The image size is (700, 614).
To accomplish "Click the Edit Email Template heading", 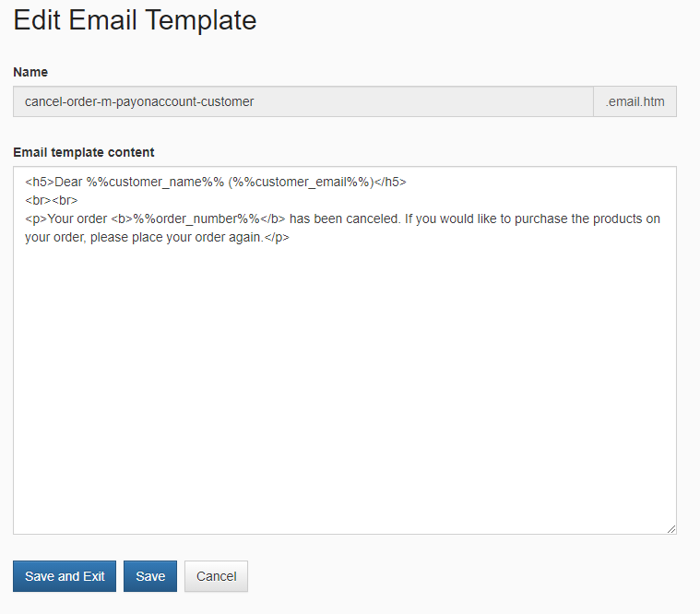I will coord(135,20).
